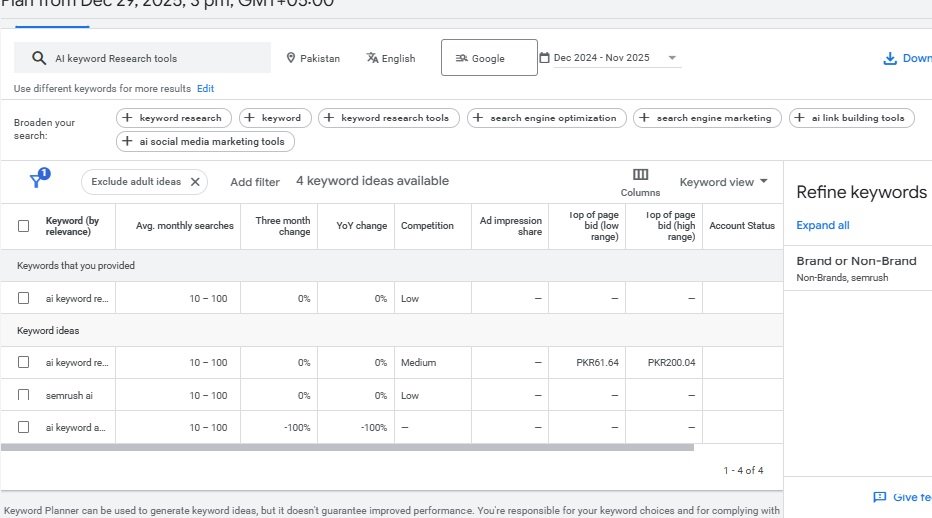The width and height of the screenshot is (932, 518).
Task: Sort by Top of page bid (low range)
Action: pyautogui.click(x=594, y=226)
